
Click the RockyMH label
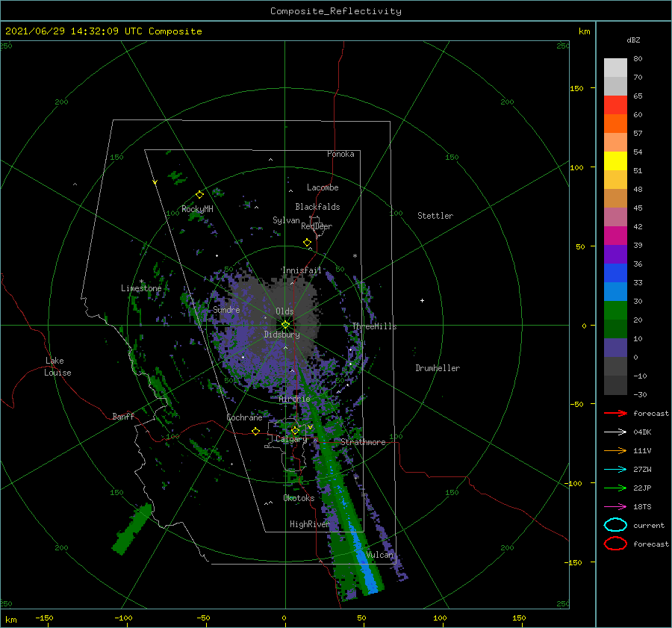[x=197, y=209]
